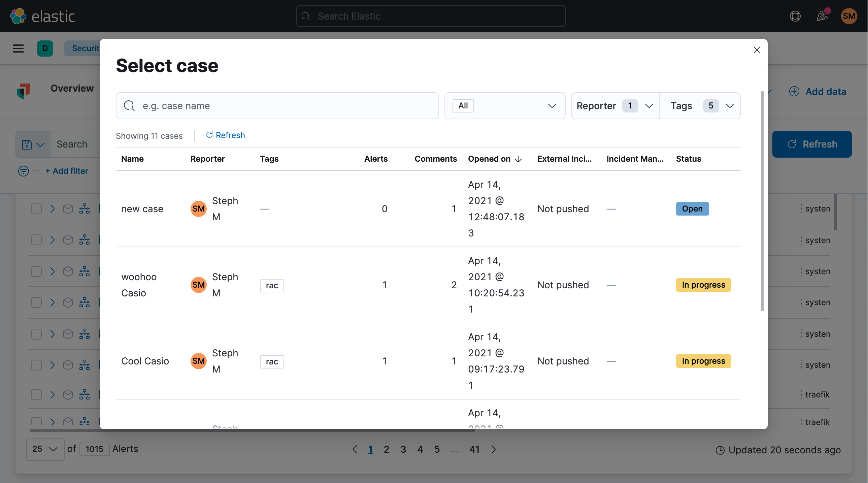This screenshot has width=868, height=483.
Task: Click the SM user avatar in header
Action: pos(848,16)
